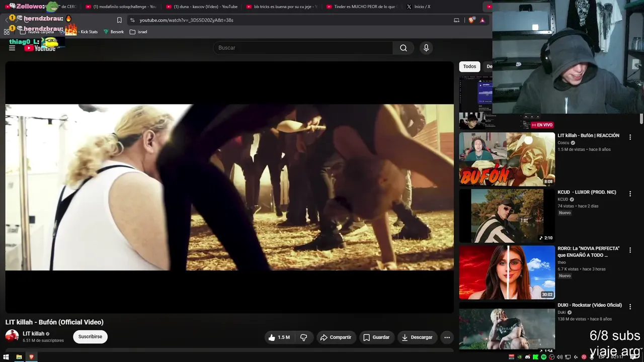The height and width of the screenshot is (362, 644).
Task: Click the Suscribirse button
Action: pos(90,337)
